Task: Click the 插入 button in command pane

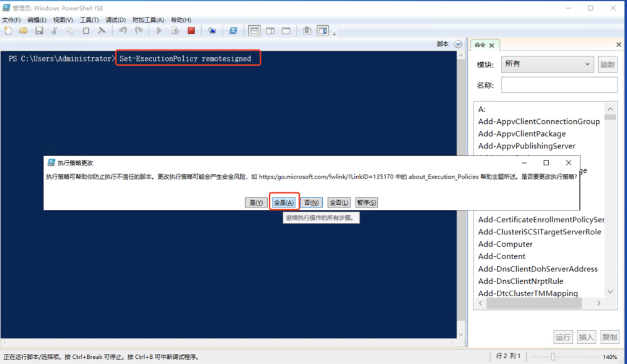Action: click(x=586, y=337)
